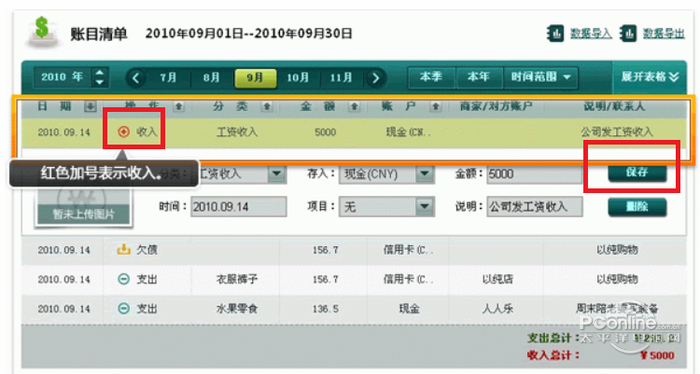700x374 pixels.
Task: Go to previous months with the left arrow
Action: pos(136,78)
